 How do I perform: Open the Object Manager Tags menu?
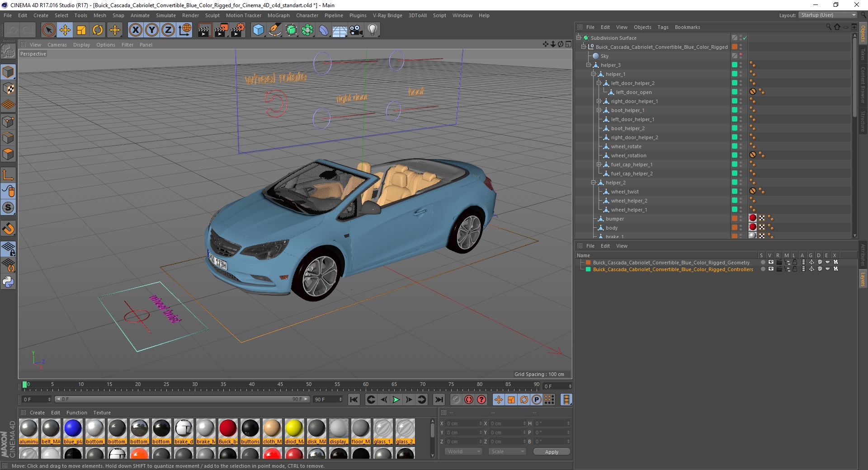[x=663, y=27]
